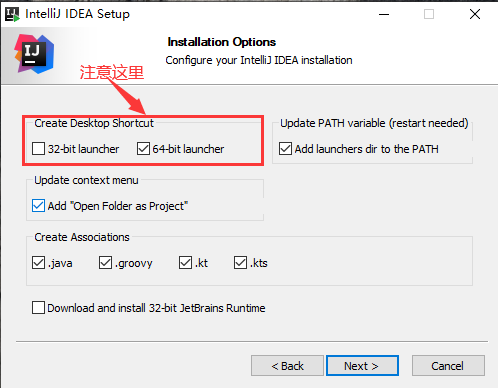Go to the previous step with Back
The width and height of the screenshot is (498, 388).
click(287, 366)
